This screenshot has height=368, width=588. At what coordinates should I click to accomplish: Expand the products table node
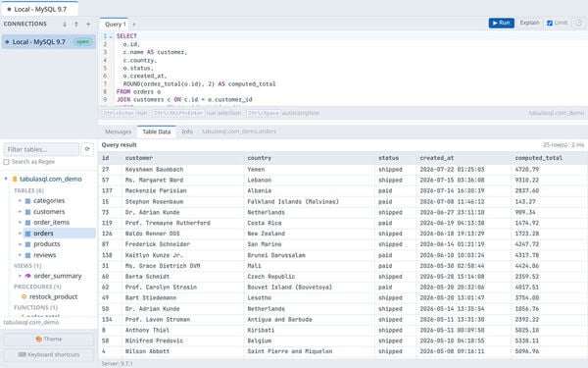[20, 244]
